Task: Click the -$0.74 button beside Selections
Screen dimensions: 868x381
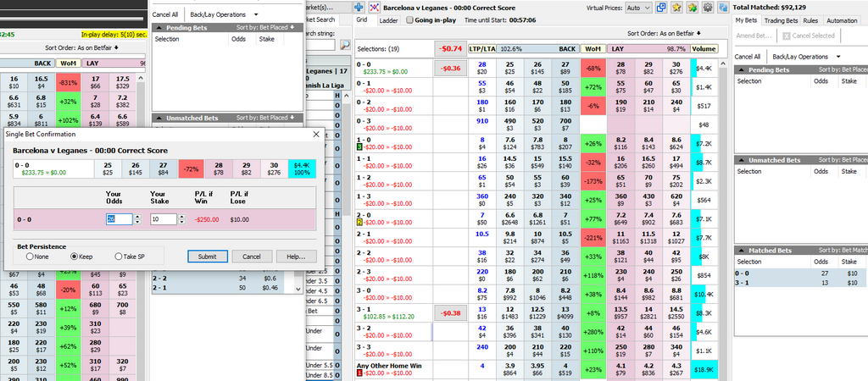Action: point(450,48)
